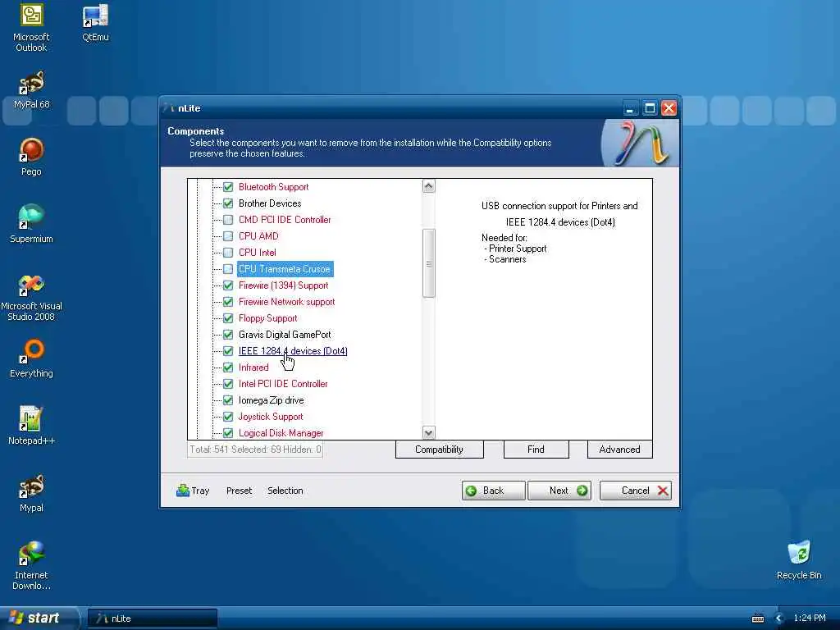Select CMD PCI IDE Controller label
Viewport: 840px width, 630px height.
pyautogui.click(x=285, y=220)
